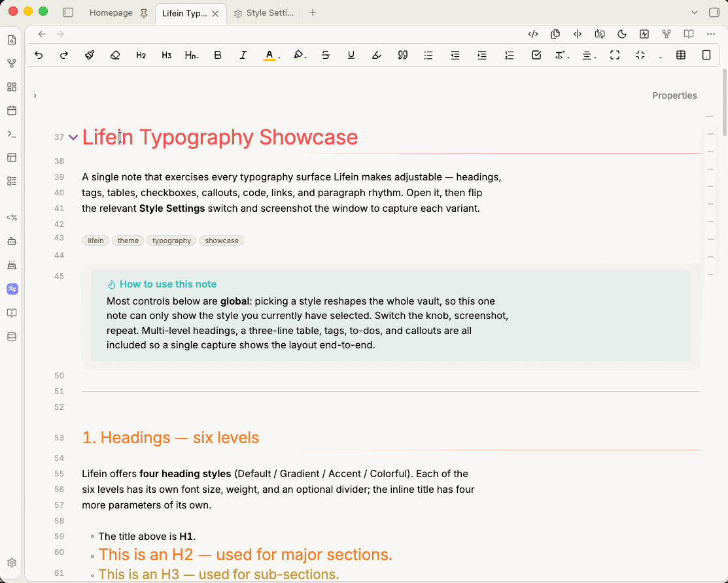Toggle reading view with top-right book icon
This screenshot has width=728, height=583.
coord(689,34)
